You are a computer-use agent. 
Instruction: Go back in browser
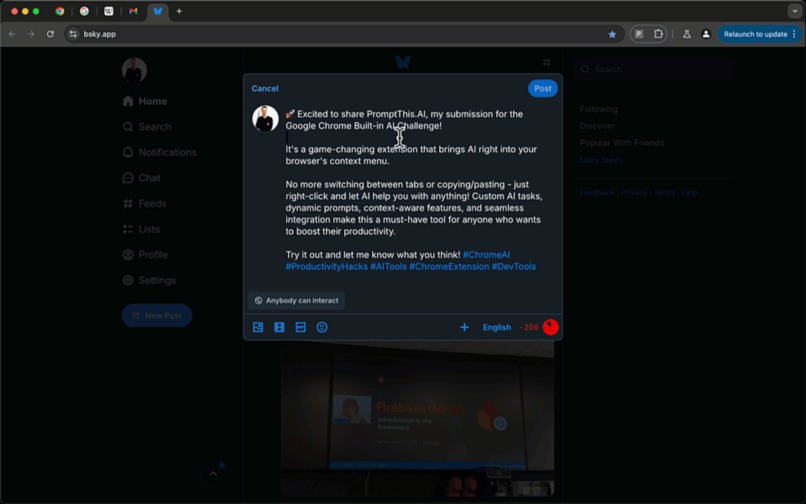pos(12,34)
